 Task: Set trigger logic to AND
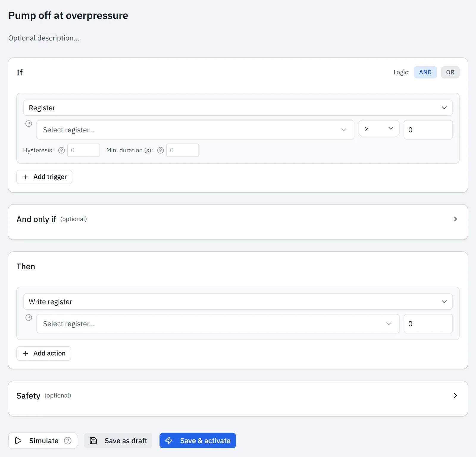pos(425,72)
